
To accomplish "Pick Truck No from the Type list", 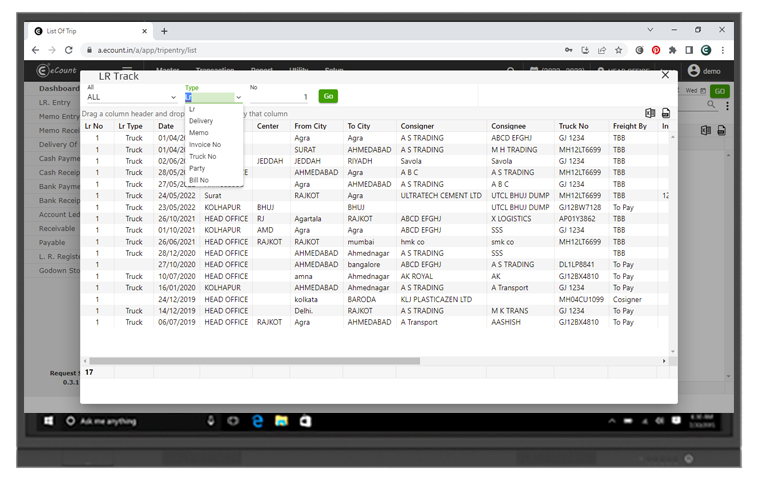I will 202,156.
